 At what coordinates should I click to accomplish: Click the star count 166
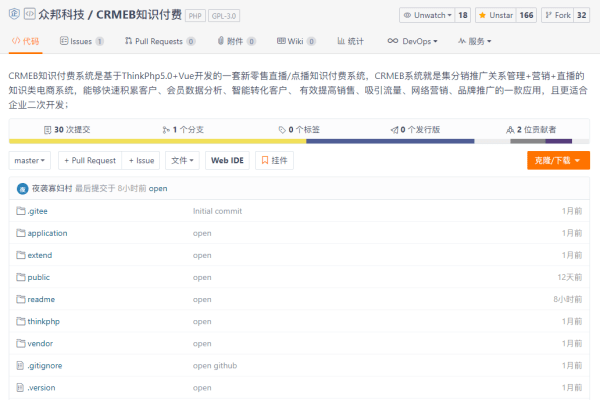[526, 15]
